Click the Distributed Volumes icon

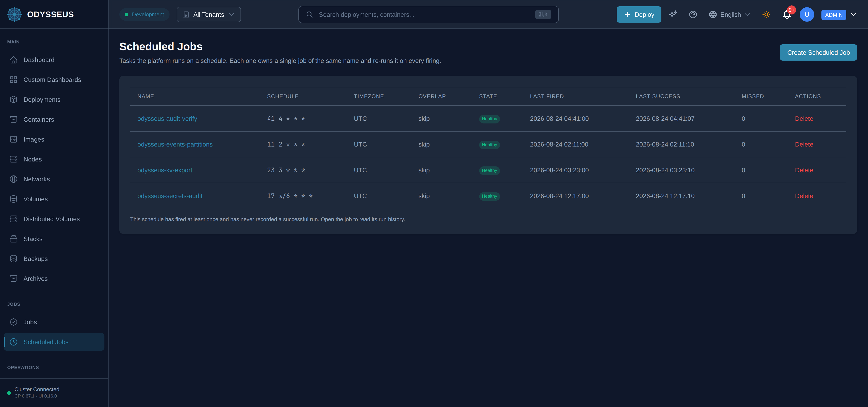pos(14,219)
